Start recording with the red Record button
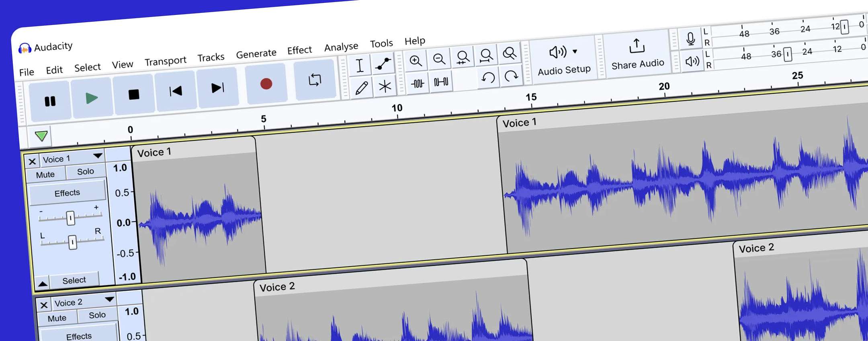Viewport: 868px width, 341px height. [x=266, y=84]
